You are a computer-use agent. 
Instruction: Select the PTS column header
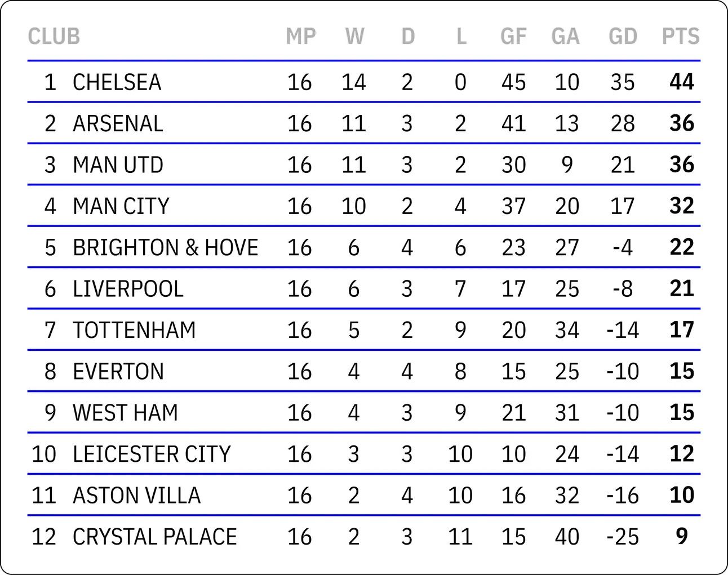pyautogui.click(x=681, y=37)
